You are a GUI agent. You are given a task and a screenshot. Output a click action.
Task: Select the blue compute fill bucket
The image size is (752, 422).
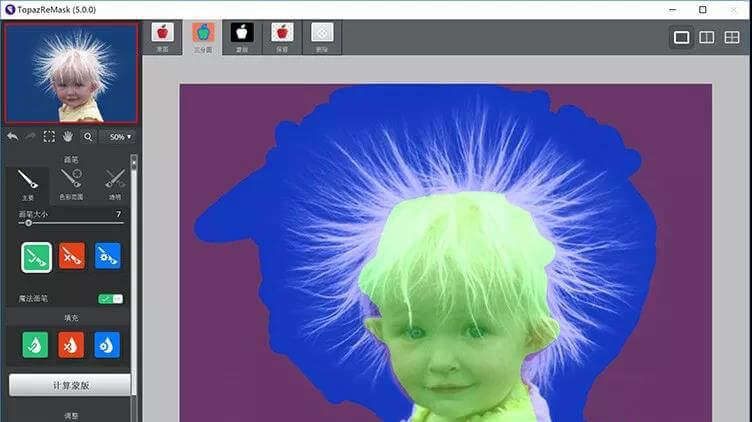(107, 345)
